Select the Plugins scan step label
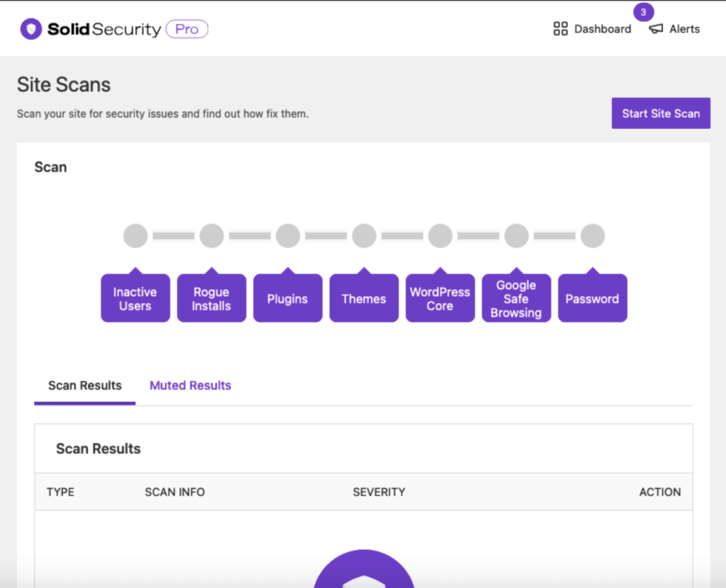 tap(288, 298)
